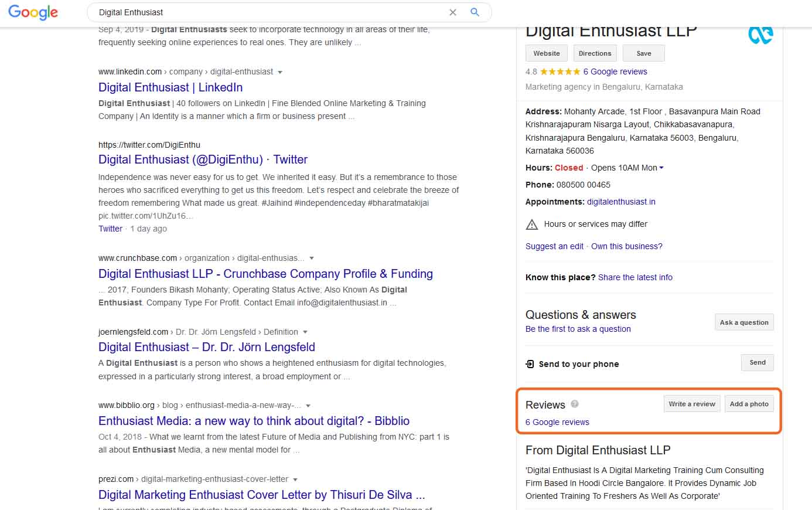This screenshot has height=510, width=812.
Task: Expand the dropdown arrow next to bibblio.org URL
Action: point(308,406)
